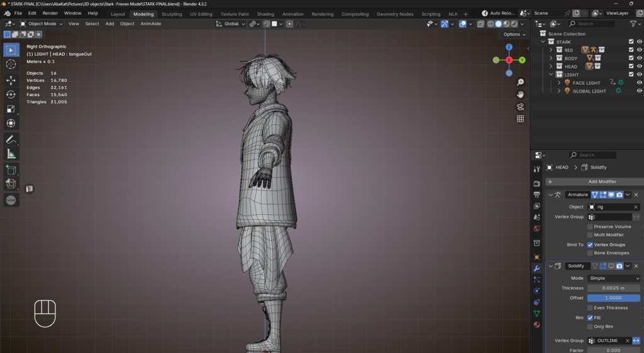
Task: Switch to the Shading workspace tab
Action: tap(265, 14)
